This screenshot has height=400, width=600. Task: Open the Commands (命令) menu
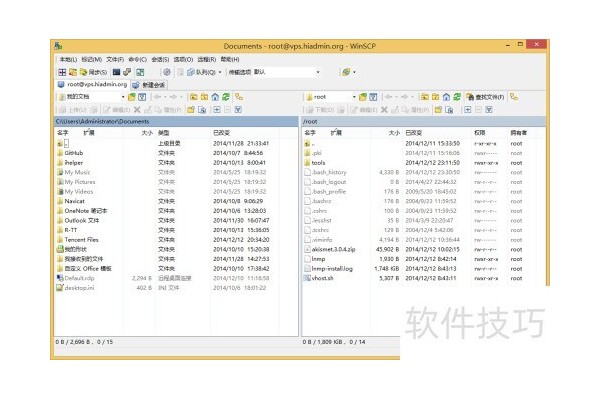pyautogui.click(x=137, y=59)
